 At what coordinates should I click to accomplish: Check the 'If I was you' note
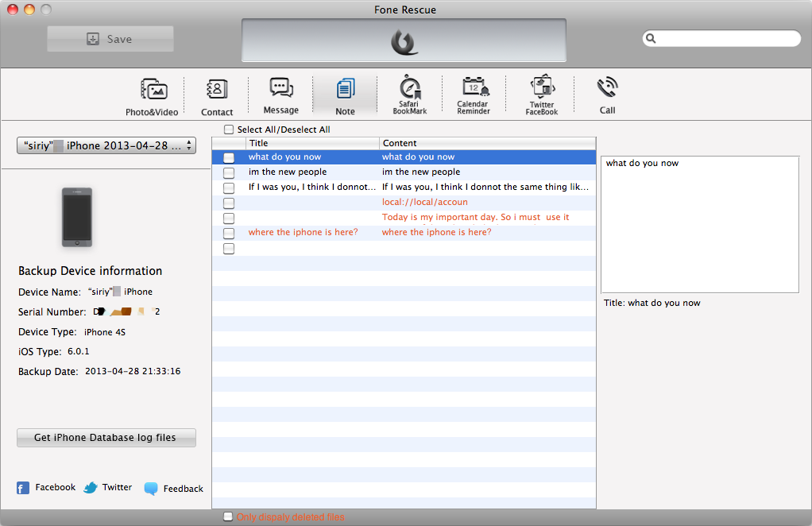click(x=229, y=188)
